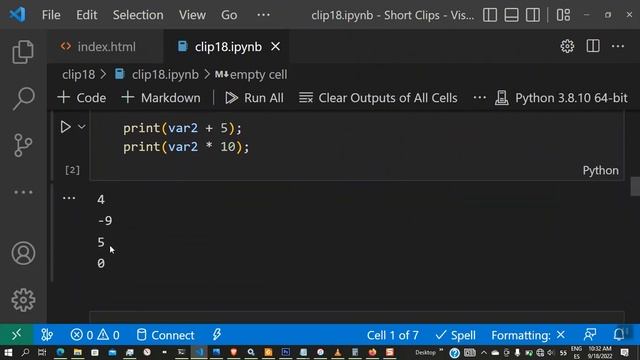Change cell language mode Python label

pos(600,170)
